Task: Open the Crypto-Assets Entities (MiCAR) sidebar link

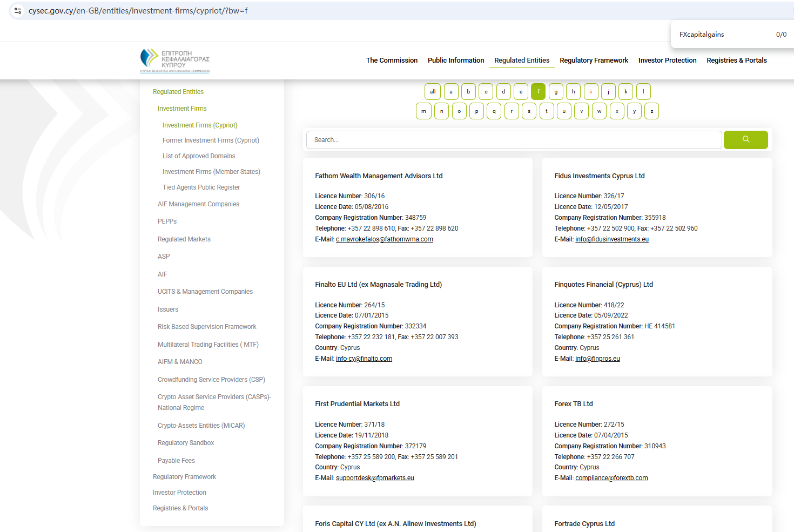Action: [x=201, y=426]
